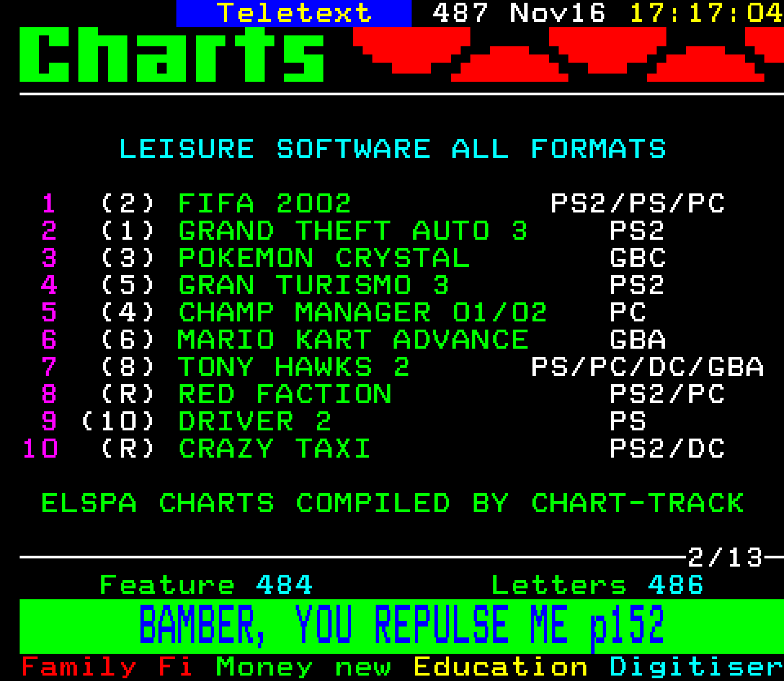784x681 pixels.
Task: Select the yellow Education fastext link
Action: click(x=501, y=667)
